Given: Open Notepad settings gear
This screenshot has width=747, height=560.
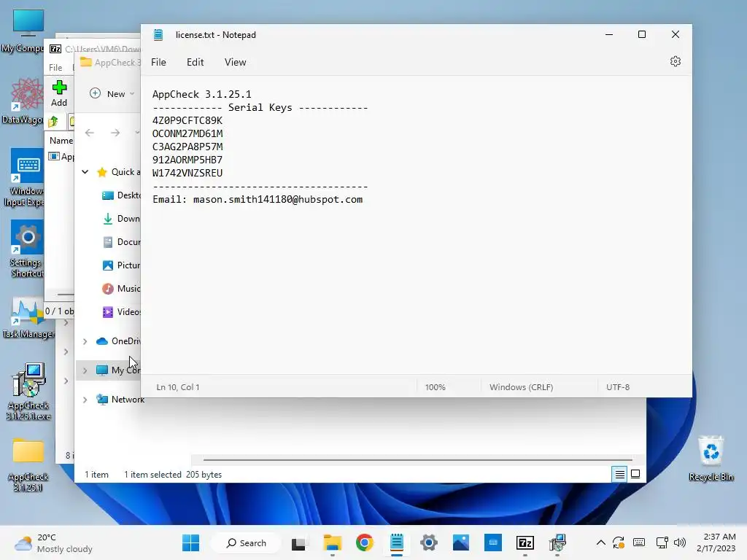Looking at the screenshot, I should tap(675, 61).
